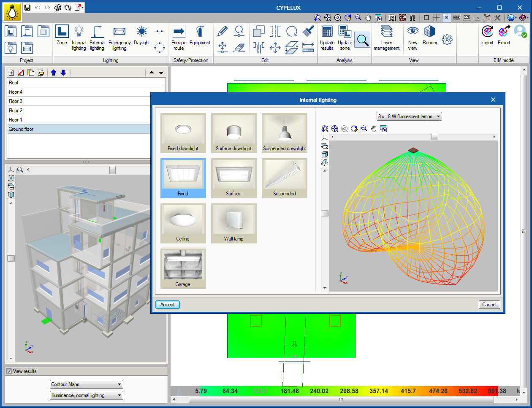Click the lightbulb CYPELUX application icon
532x408 pixels.
pos(12,12)
